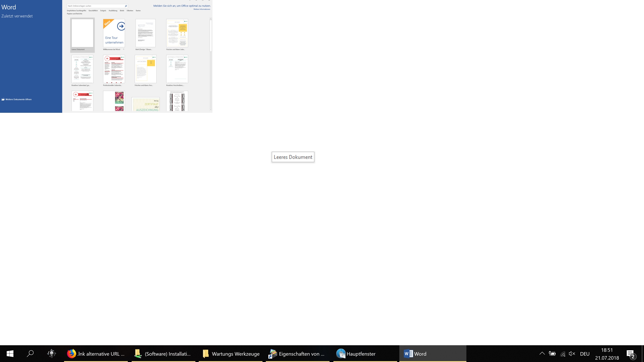
Task: Click into the Nach Onlinevorlagen suchen field
Action: click(x=95, y=6)
